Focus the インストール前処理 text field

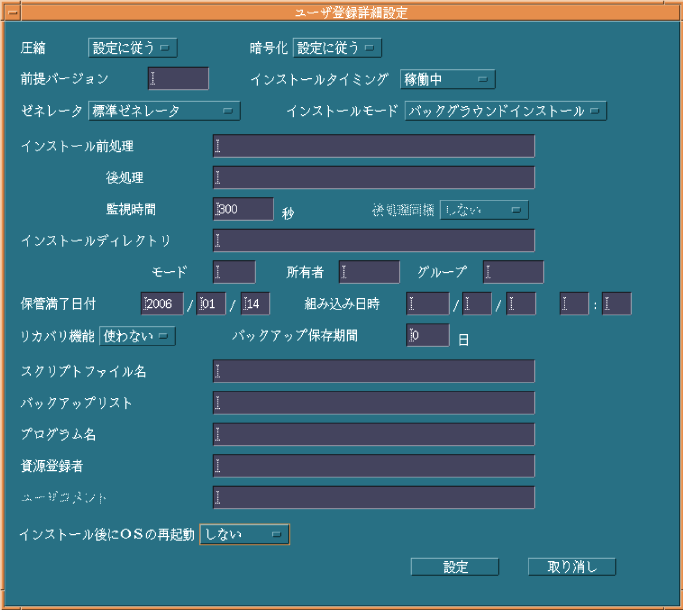click(374, 147)
